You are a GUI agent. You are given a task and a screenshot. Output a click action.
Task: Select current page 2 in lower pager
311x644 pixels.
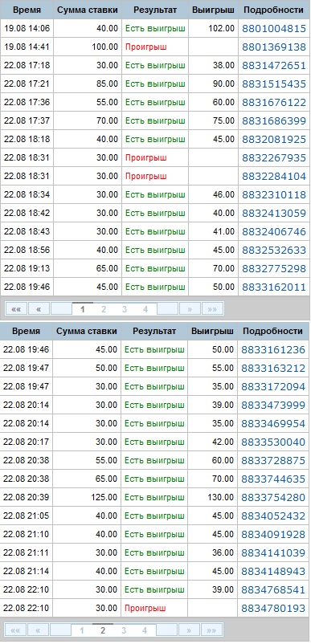[x=103, y=630]
